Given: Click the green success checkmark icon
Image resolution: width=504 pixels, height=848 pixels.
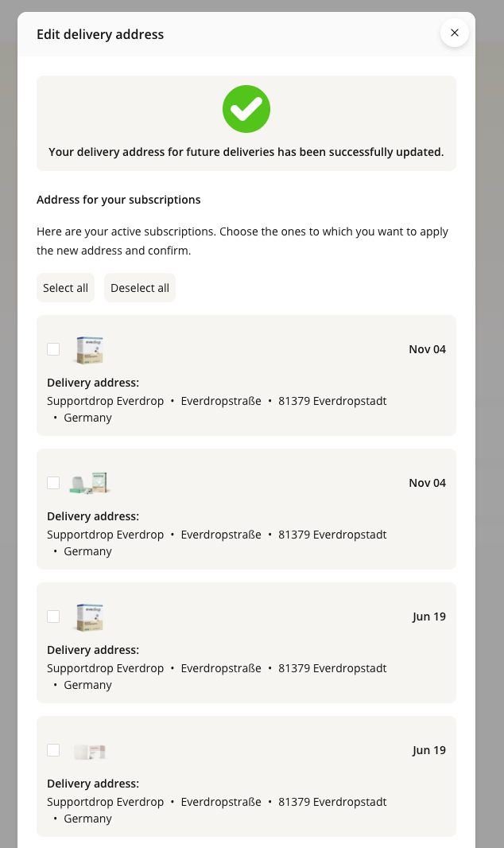Looking at the screenshot, I should click(246, 109).
